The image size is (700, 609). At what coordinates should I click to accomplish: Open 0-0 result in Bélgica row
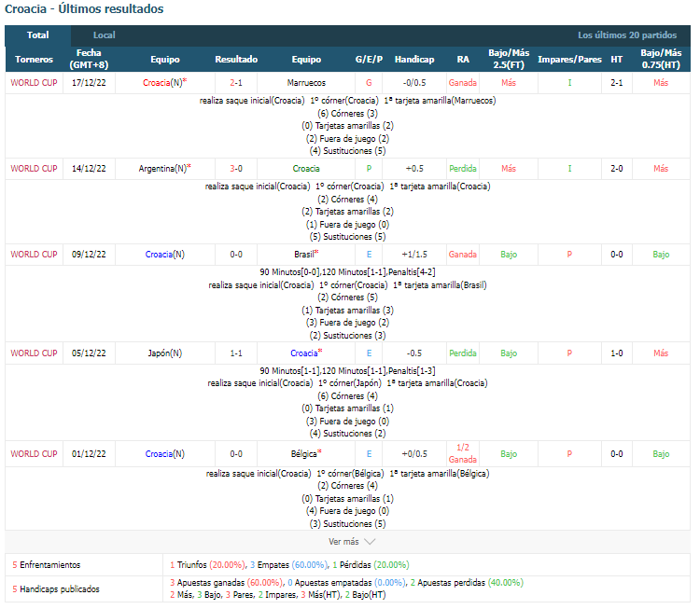[x=236, y=454]
